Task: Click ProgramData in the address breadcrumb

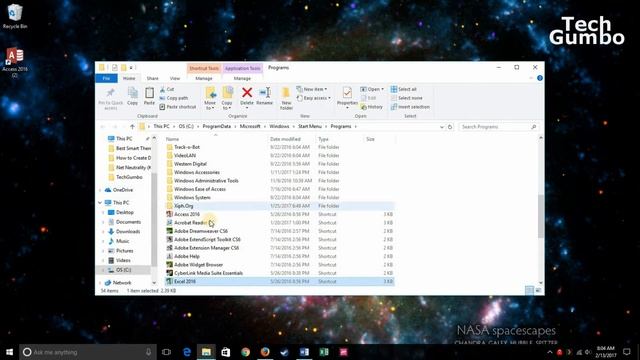Action: pyautogui.click(x=217, y=127)
